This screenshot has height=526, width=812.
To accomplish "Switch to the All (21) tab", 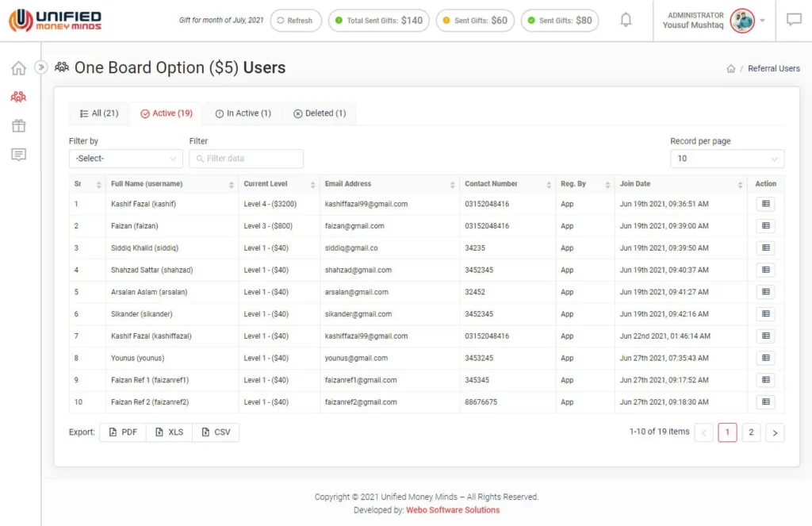I will coord(99,113).
